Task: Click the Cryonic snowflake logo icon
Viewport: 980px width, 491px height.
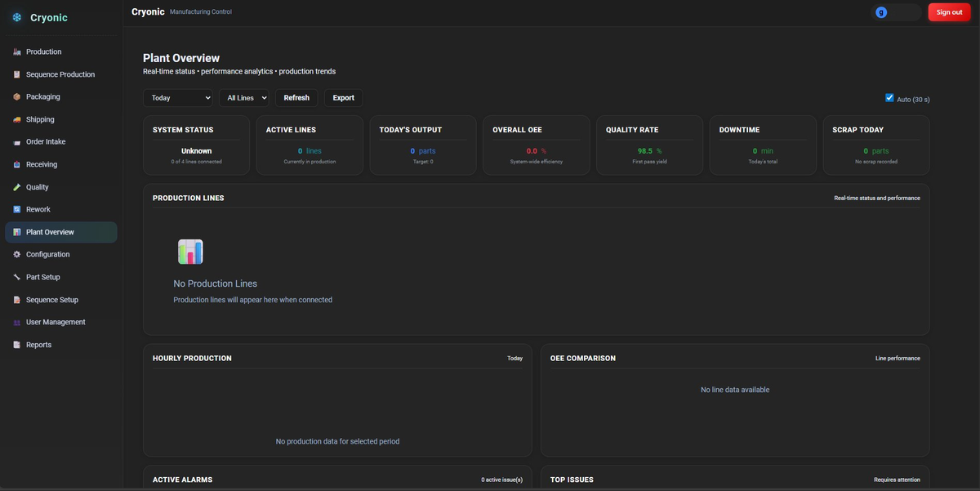Action: tap(17, 18)
